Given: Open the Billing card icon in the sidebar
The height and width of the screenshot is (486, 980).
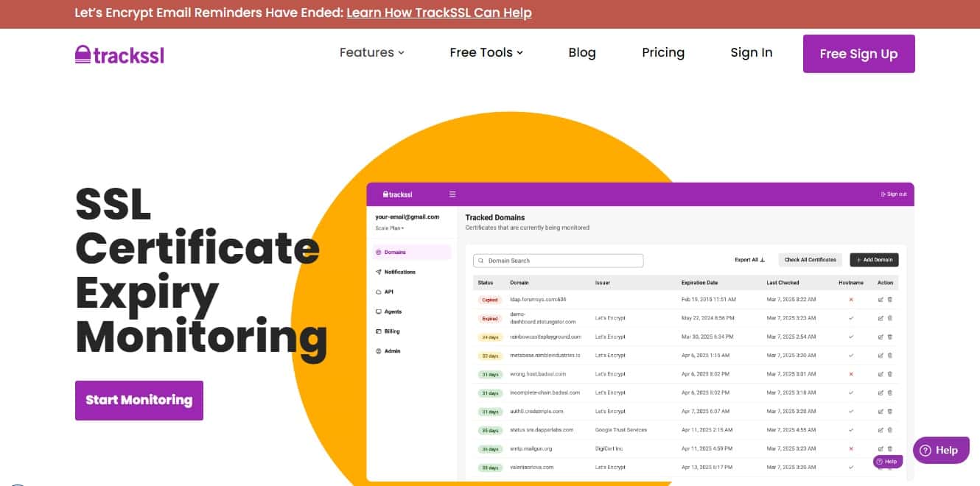Looking at the screenshot, I should (x=378, y=331).
